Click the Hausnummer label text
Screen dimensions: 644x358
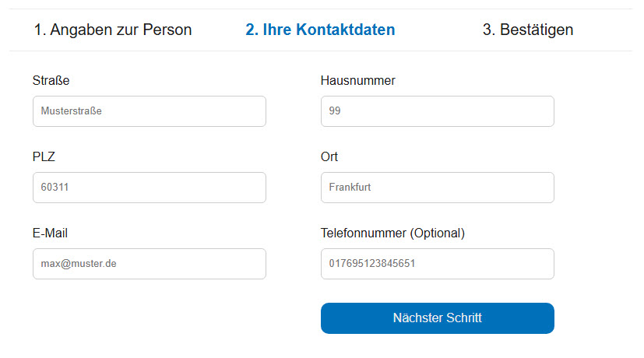358,80
